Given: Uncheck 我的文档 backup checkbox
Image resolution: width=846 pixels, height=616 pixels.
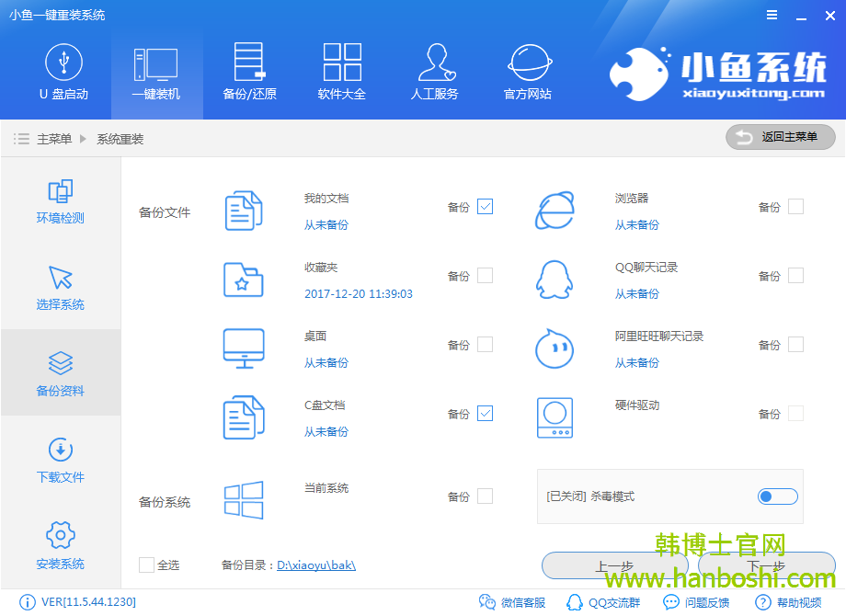Looking at the screenshot, I should point(485,207).
